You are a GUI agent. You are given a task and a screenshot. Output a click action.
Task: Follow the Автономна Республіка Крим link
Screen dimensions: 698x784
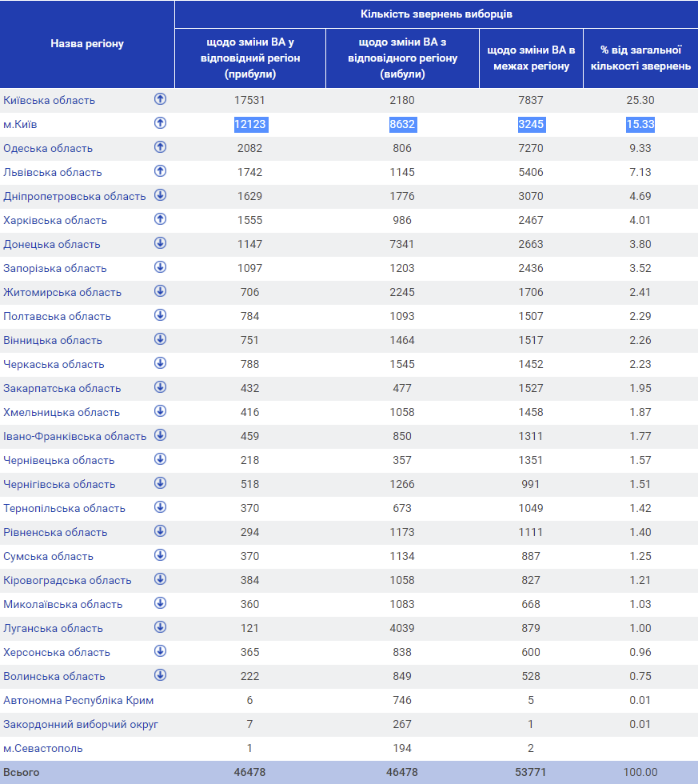[x=78, y=701]
